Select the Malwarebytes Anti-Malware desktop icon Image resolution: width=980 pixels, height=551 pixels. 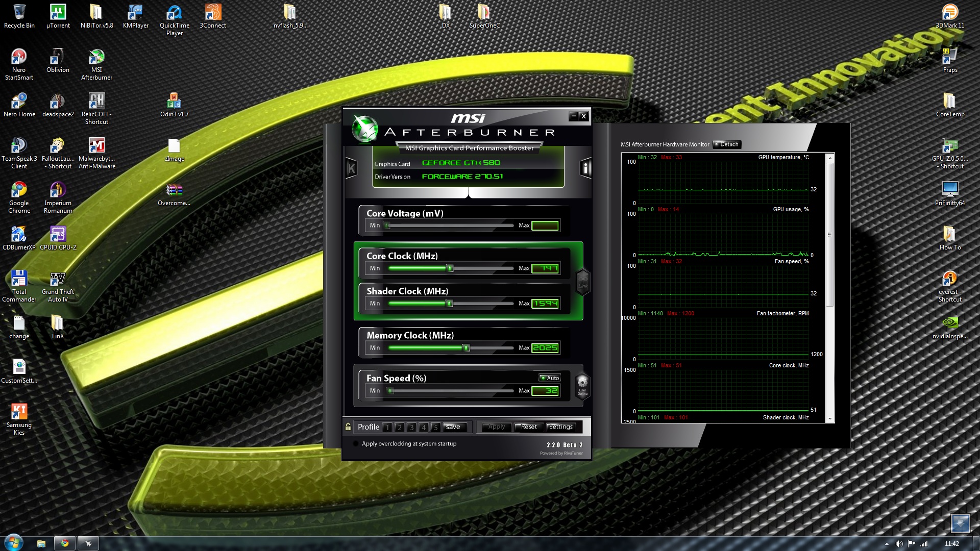96,154
